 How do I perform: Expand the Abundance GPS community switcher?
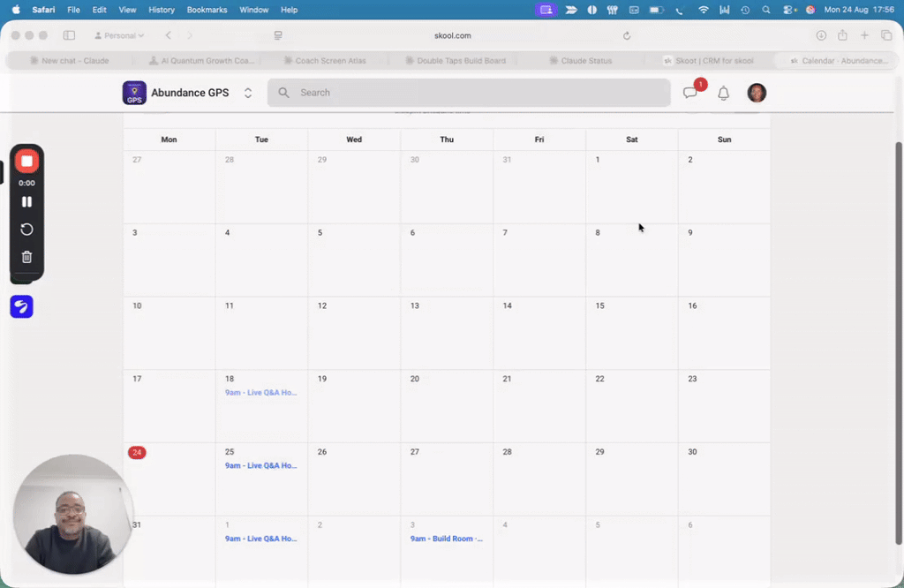coord(248,93)
